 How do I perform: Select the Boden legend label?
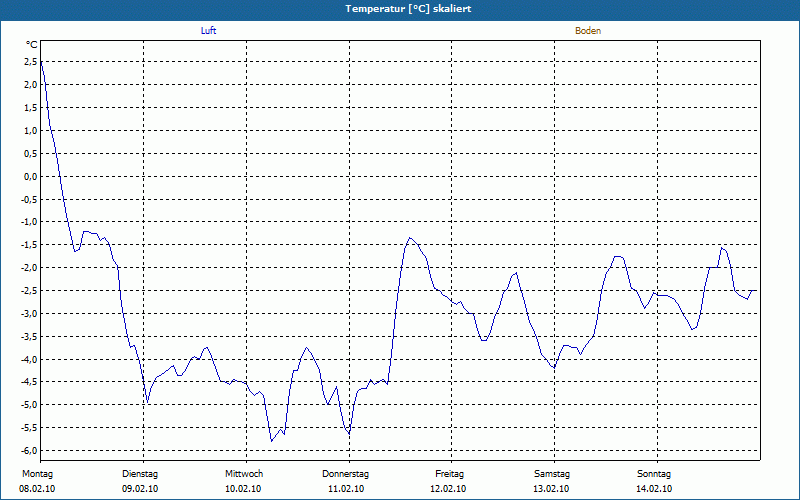point(588,31)
